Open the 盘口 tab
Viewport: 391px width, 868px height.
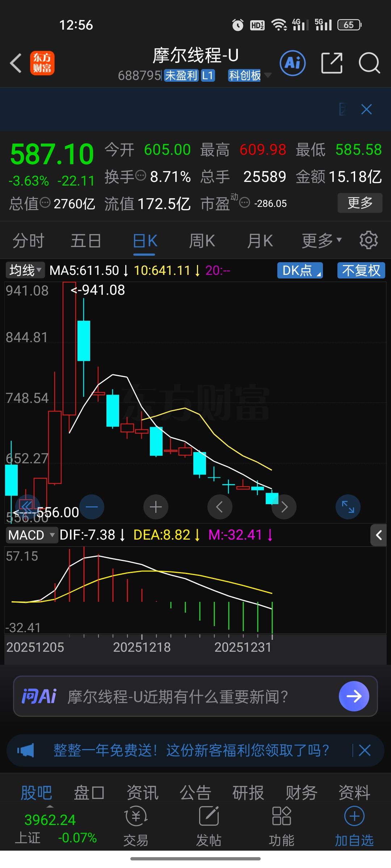pyautogui.click(x=89, y=793)
